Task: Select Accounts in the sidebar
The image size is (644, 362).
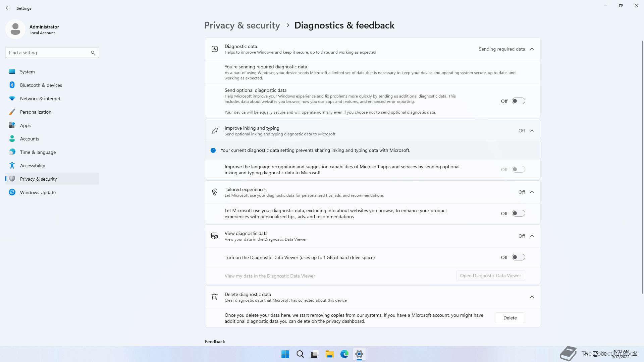Action: 52,139
